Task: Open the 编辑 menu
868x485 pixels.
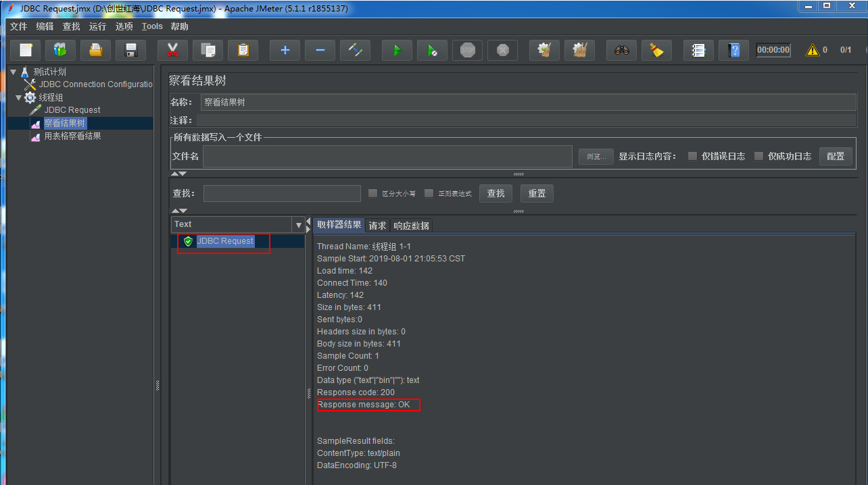Action: (x=45, y=26)
